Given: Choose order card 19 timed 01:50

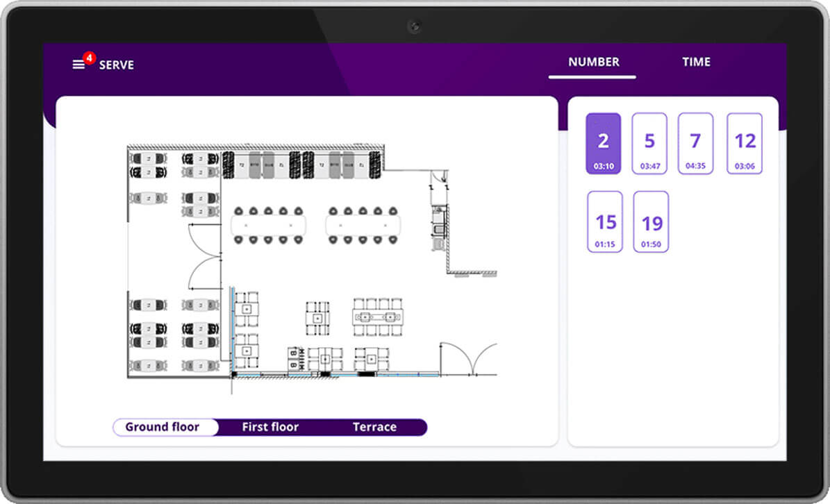Looking at the screenshot, I should 651,222.
